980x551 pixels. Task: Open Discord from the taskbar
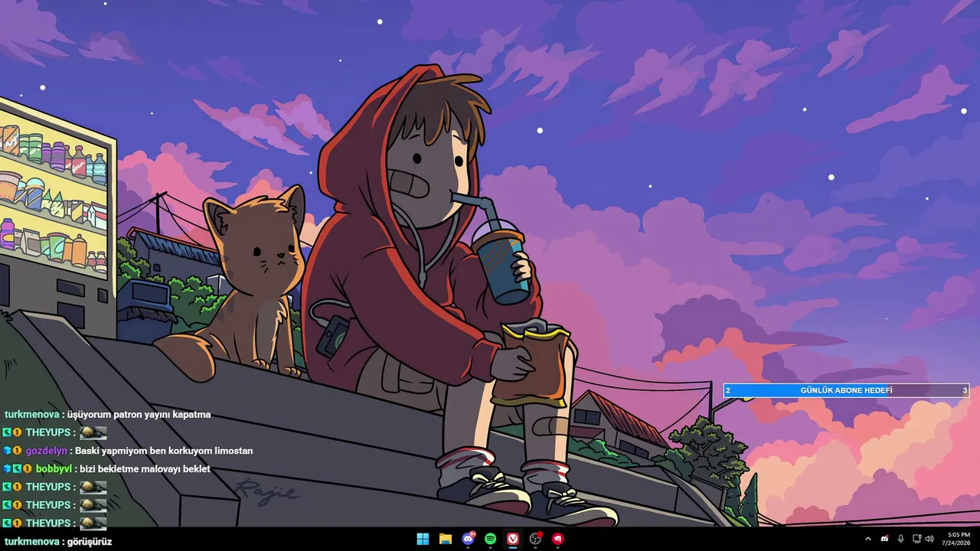click(x=468, y=539)
